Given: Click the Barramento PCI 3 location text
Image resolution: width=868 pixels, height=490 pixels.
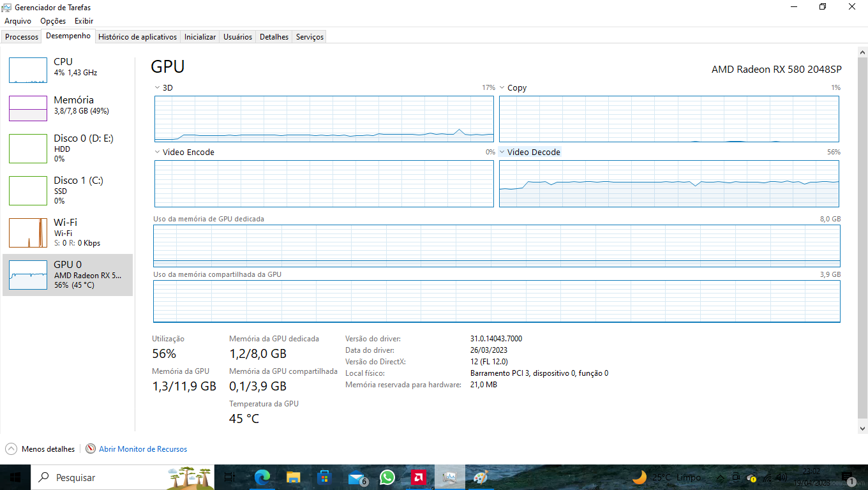Looking at the screenshot, I should coord(539,373).
